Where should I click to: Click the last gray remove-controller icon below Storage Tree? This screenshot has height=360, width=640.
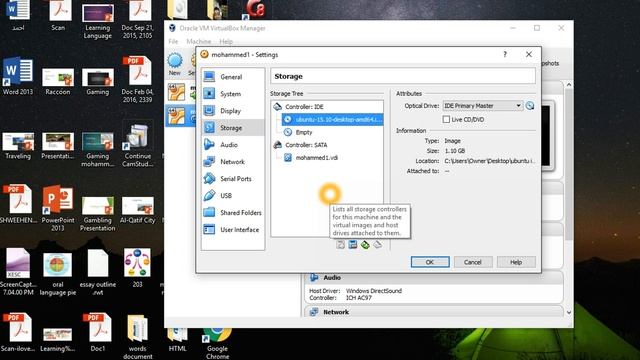coord(378,245)
